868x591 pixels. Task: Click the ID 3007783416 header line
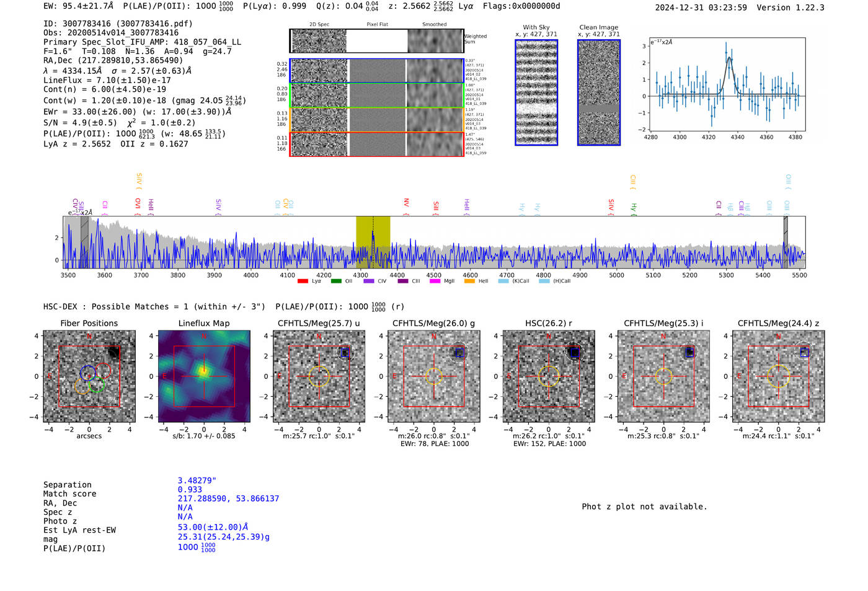[118, 24]
